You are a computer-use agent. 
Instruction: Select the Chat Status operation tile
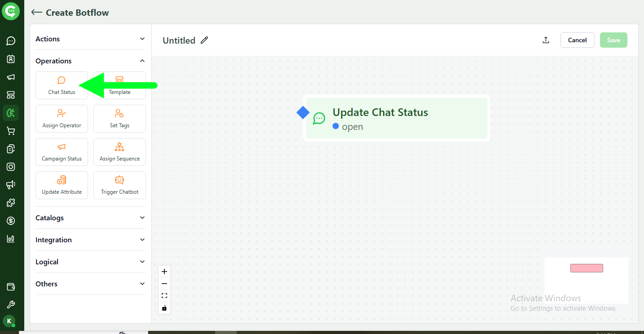point(62,85)
